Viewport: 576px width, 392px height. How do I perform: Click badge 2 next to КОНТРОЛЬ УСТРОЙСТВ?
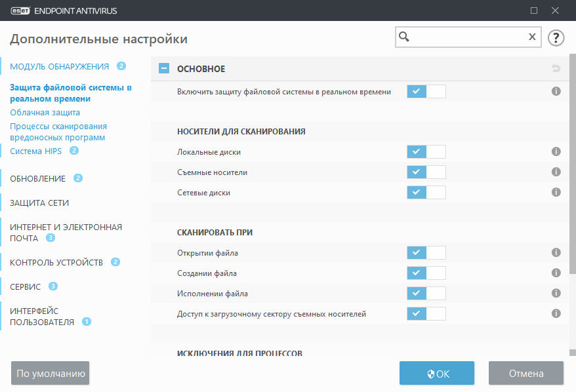coord(115,262)
